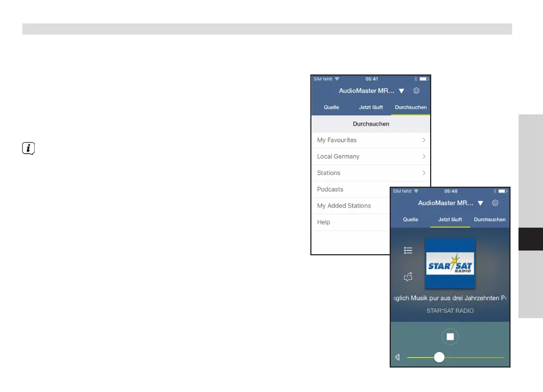Click the volume slider track right of knob

pos(474,357)
